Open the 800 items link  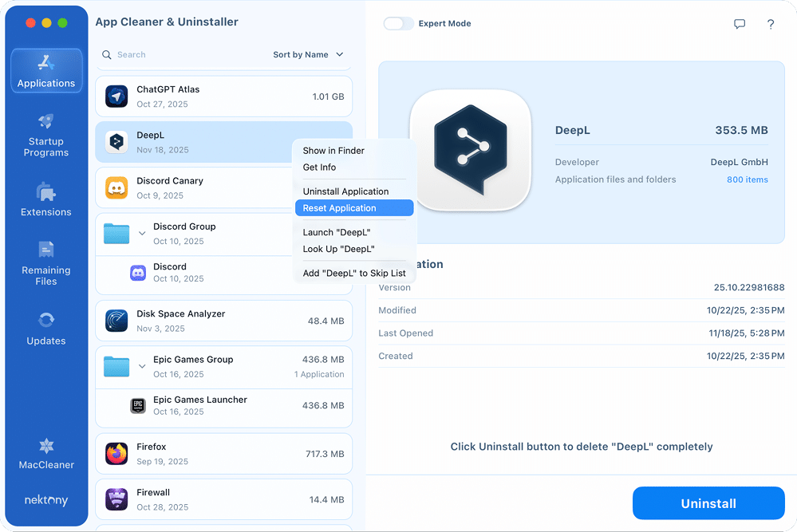[x=747, y=179]
